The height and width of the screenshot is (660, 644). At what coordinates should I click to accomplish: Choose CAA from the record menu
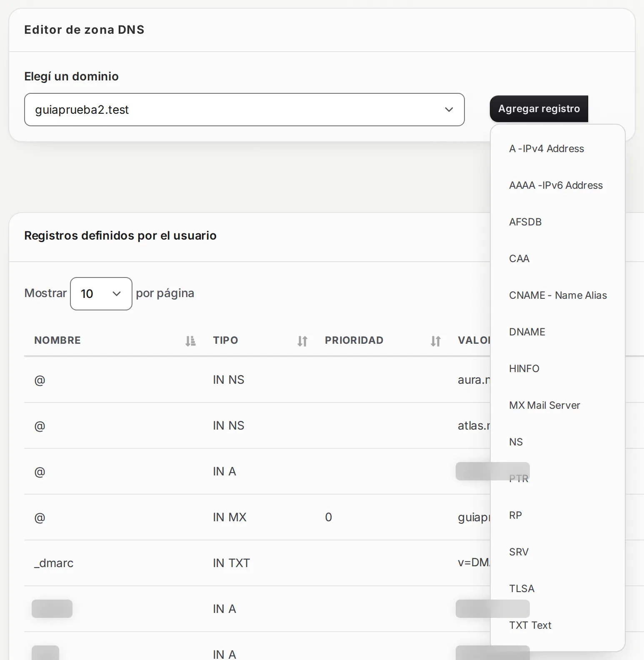tap(519, 259)
